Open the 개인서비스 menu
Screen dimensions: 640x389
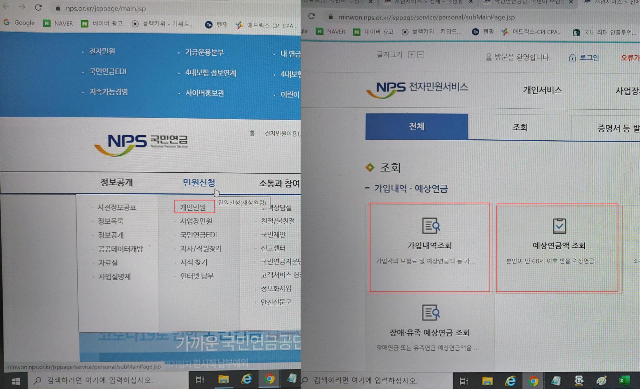[x=542, y=90]
